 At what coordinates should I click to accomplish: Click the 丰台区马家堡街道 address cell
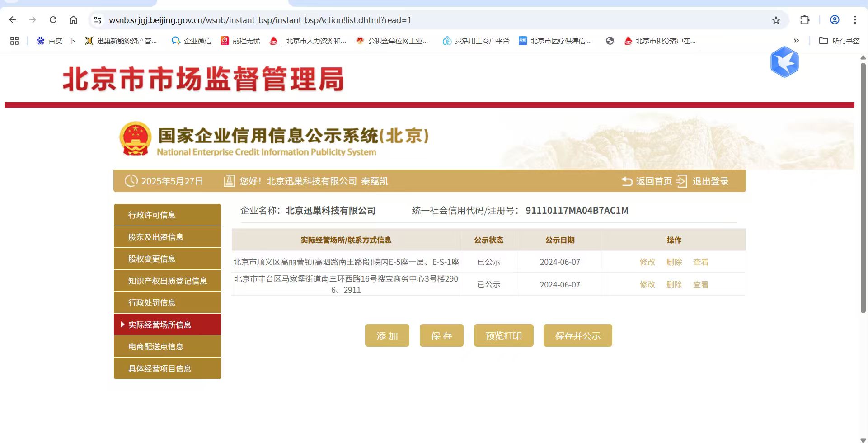coord(346,284)
